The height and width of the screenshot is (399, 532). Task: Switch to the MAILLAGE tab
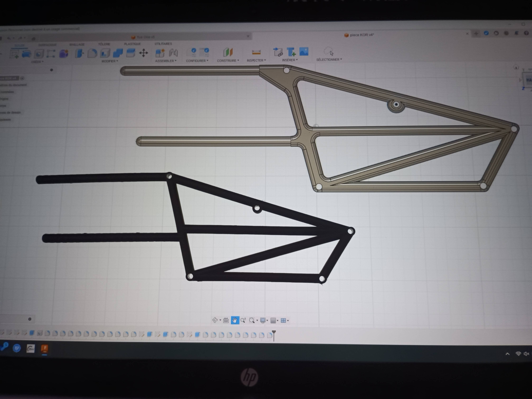coord(77,44)
